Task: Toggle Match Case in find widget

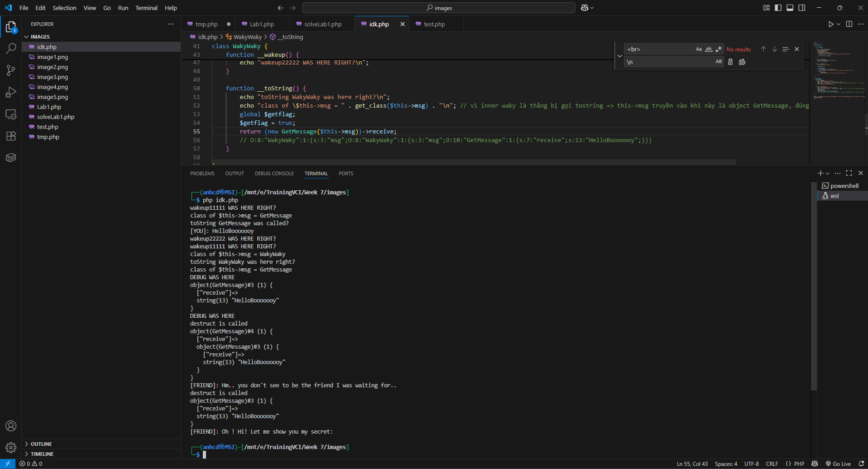Action: tap(699, 49)
